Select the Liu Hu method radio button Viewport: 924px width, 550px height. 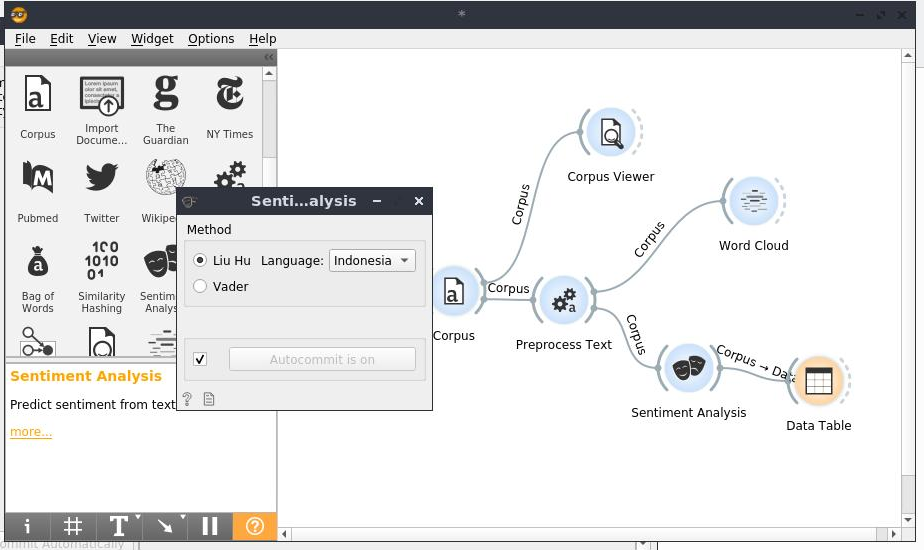point(200,260)
